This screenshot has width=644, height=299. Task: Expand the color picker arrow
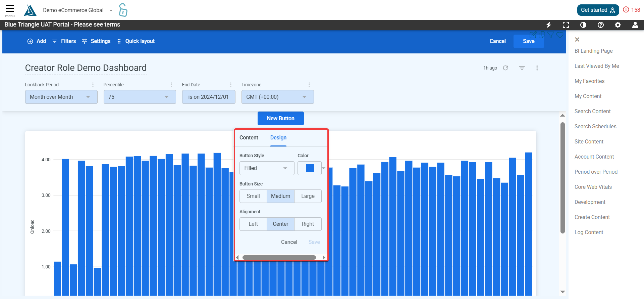click(324, 168)
